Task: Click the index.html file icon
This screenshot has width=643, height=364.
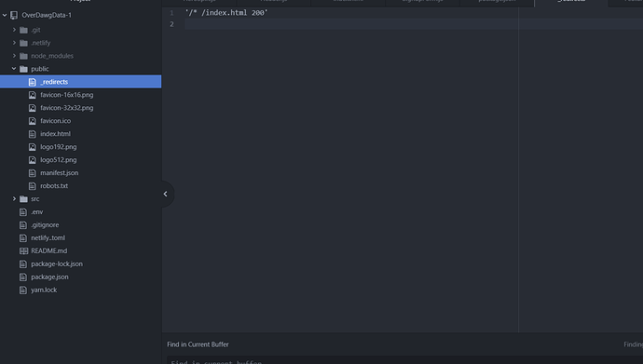Action: pyautogui.click(x=33, y=134)
